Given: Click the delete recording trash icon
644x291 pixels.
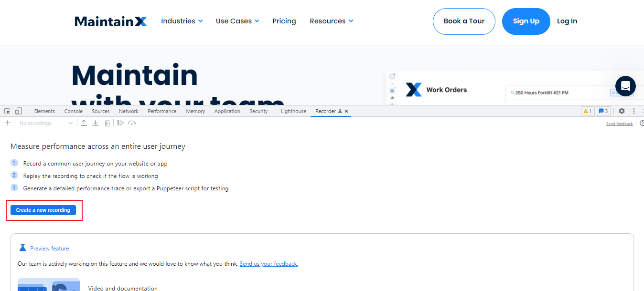Looking at the screenshot, I should point(107,123).
